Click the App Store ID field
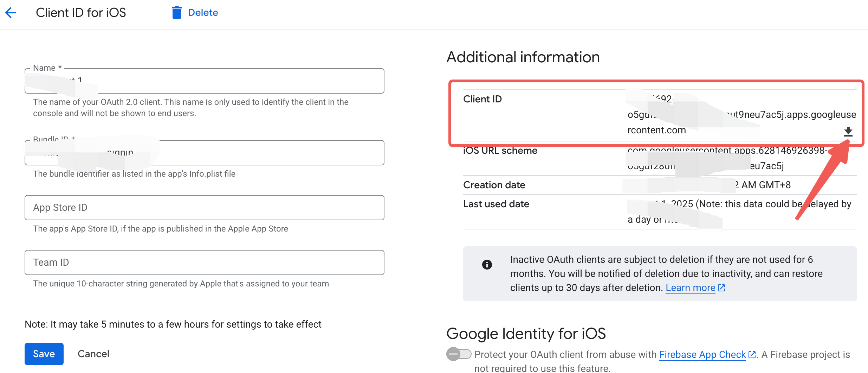Viewport: 868px width, 373px height. (x=205, y=208)
